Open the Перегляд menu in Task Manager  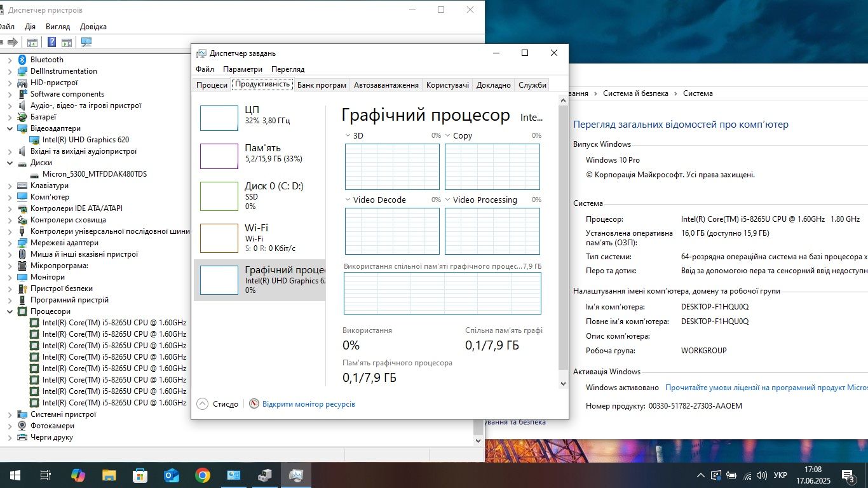[288, 69]
